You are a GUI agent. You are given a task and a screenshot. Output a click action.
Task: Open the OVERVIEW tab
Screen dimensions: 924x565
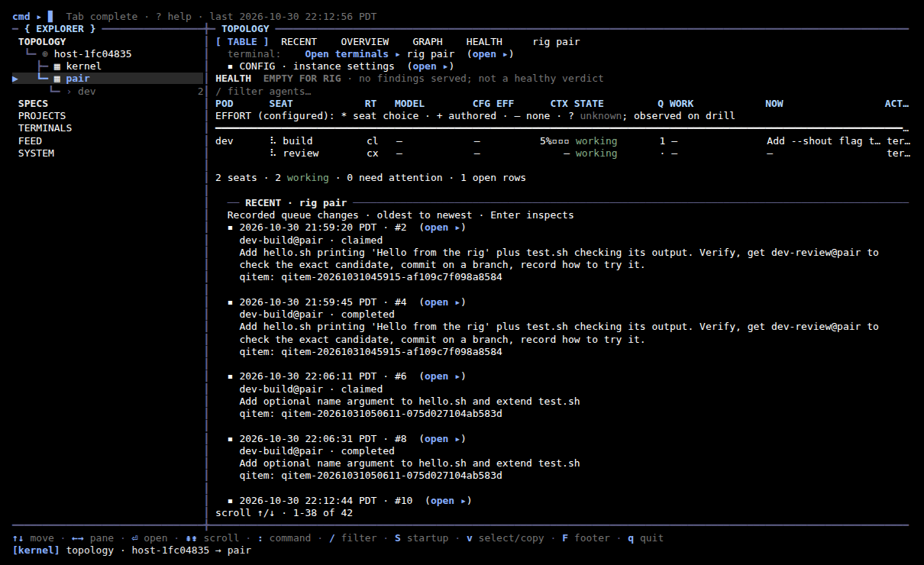(x=364, y=42)
